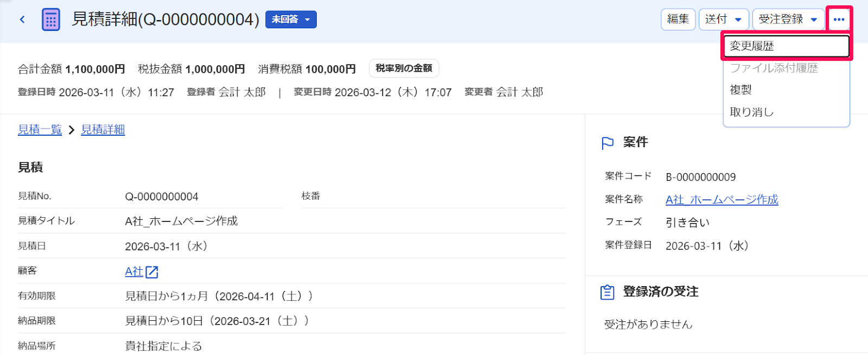Click the quote number Q-0000000004 value
Image resolution: width=868 pixels, height=355 pixels.
click(162, 196)
